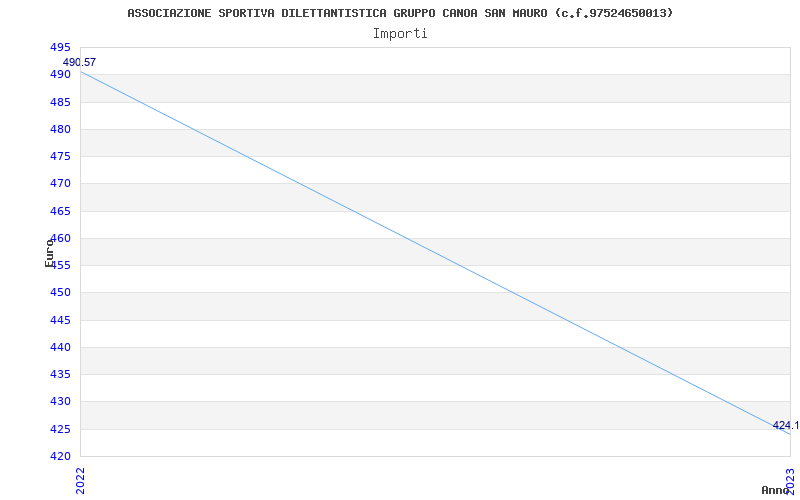Click the chart title with c.f.97524650013
The image size is (800, 500).
[x=400, y=13]
